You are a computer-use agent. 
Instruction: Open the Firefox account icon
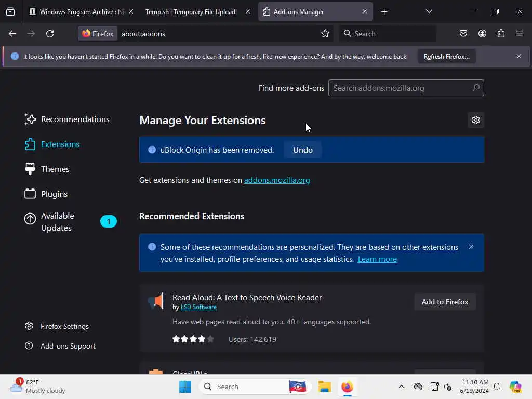pos(482,34)
